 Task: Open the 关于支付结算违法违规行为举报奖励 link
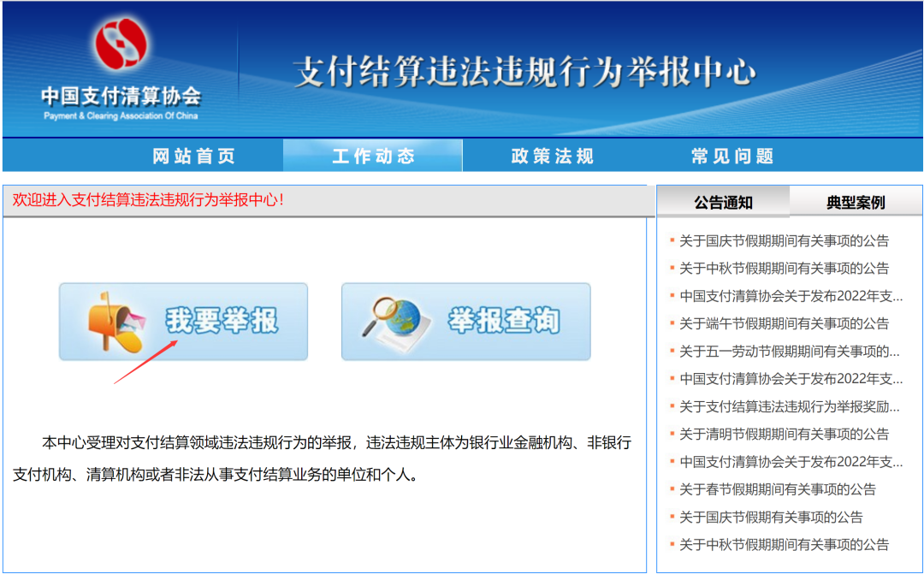coord(790,406)
